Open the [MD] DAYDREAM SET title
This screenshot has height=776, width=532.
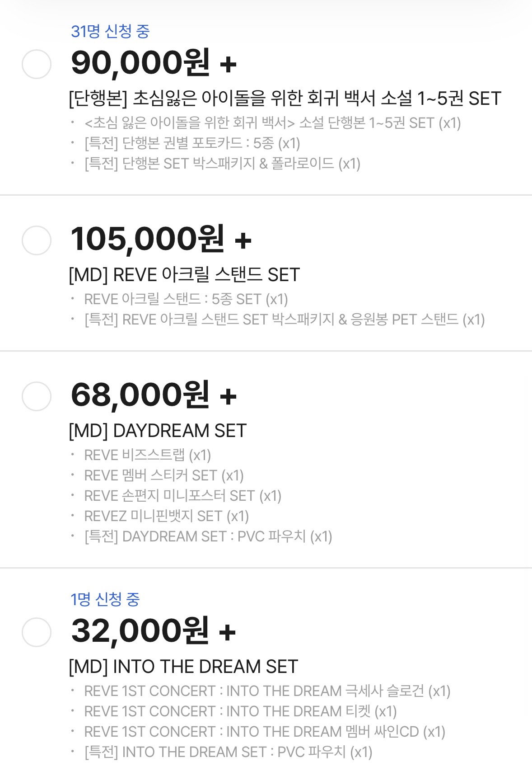pos(158,431)
